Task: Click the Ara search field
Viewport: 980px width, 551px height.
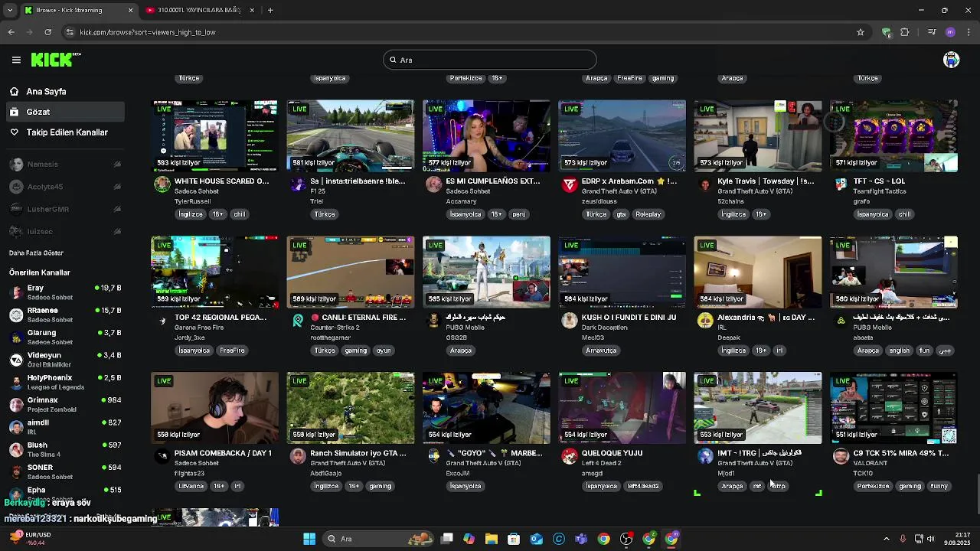Action: [490, 60]
